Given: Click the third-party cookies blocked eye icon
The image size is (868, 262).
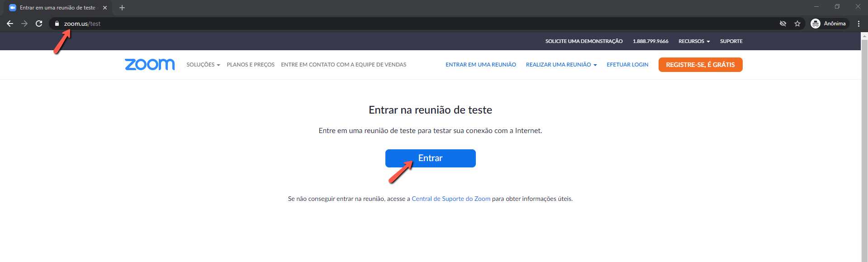Looking at the screenshot, I should (x=783, y=24).
